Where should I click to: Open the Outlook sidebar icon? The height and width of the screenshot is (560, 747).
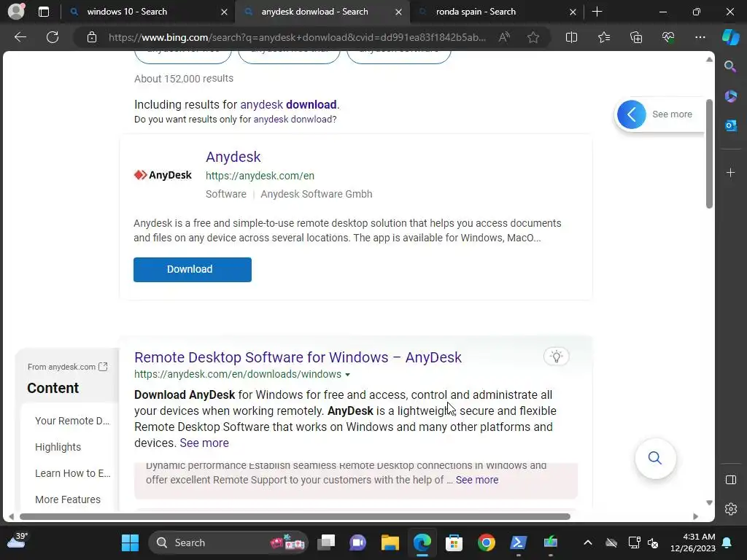coord(730,125)
